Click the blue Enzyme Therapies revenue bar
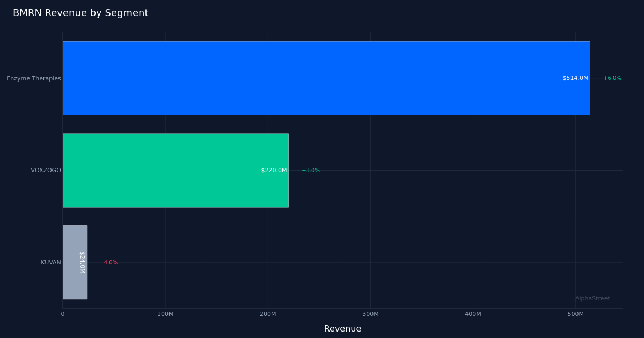The width and height of the screenshot is (644, 338). coord(326,78)
